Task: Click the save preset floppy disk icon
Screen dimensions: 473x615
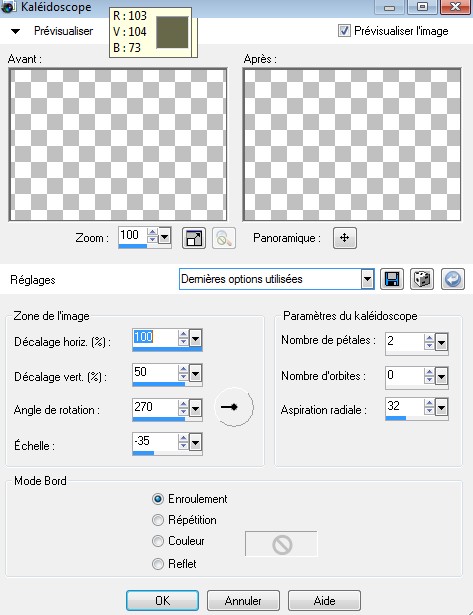Action: (x=392, y=279)
